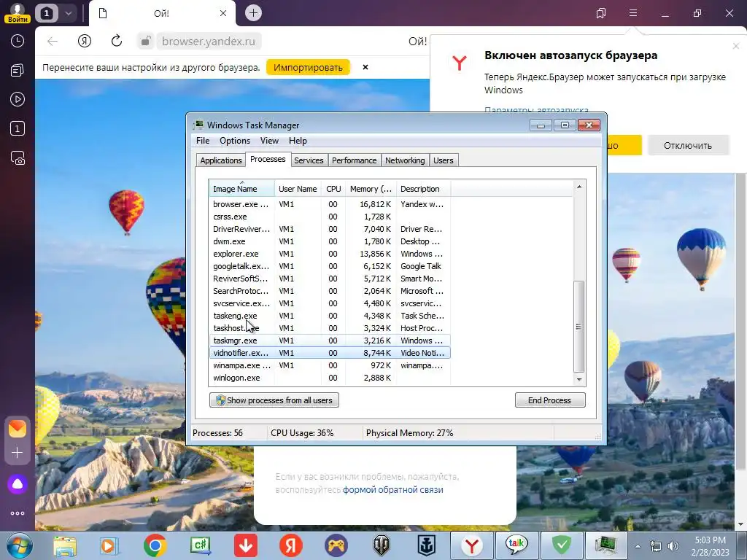
Task: Select the browser.exe process row
Action: [330, 204]
